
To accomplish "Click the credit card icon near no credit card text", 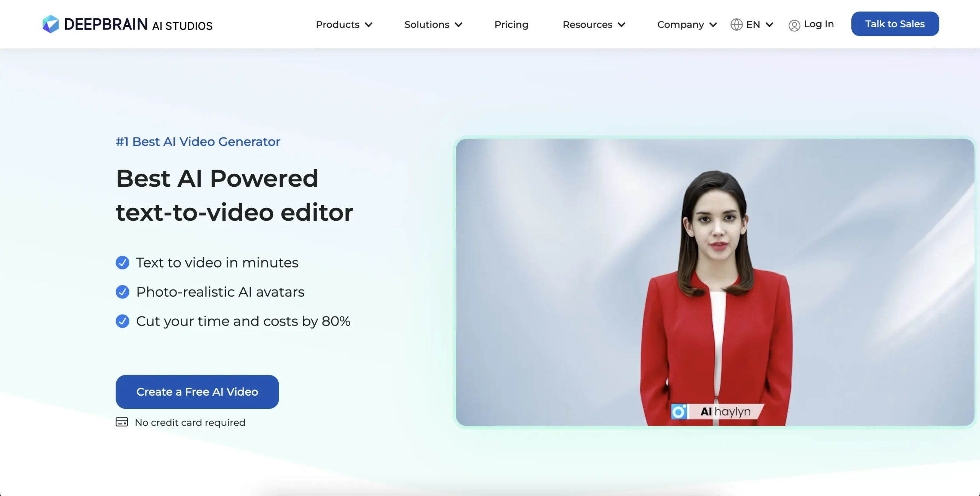I will [121, 422].
